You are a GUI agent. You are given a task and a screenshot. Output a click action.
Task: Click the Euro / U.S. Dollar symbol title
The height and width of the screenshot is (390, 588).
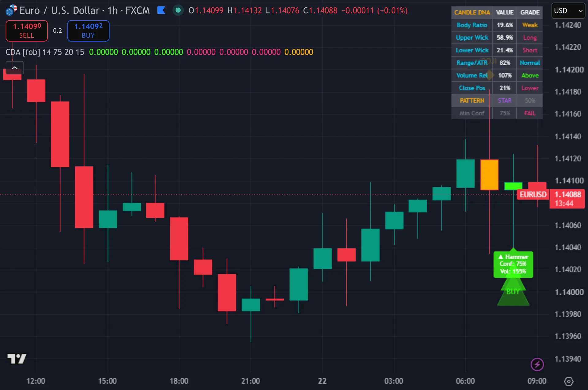[x=60, y=10]
